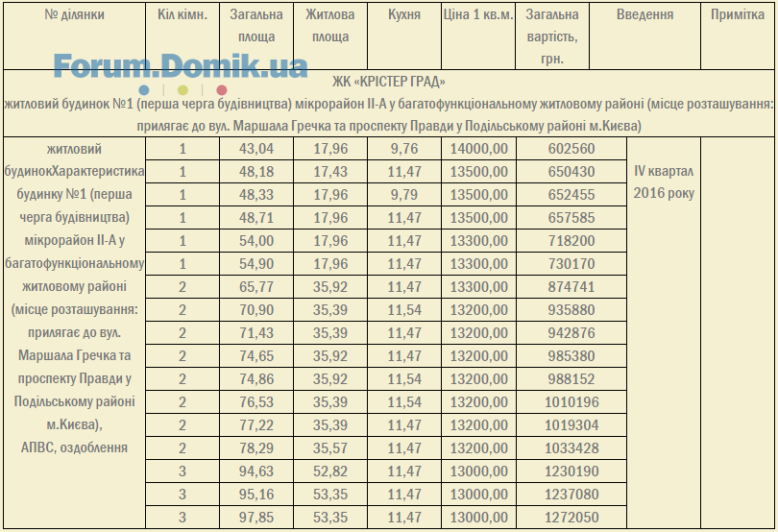Click total area cell 97,85
Screen dimensions: 778x532
click(256, 517)
